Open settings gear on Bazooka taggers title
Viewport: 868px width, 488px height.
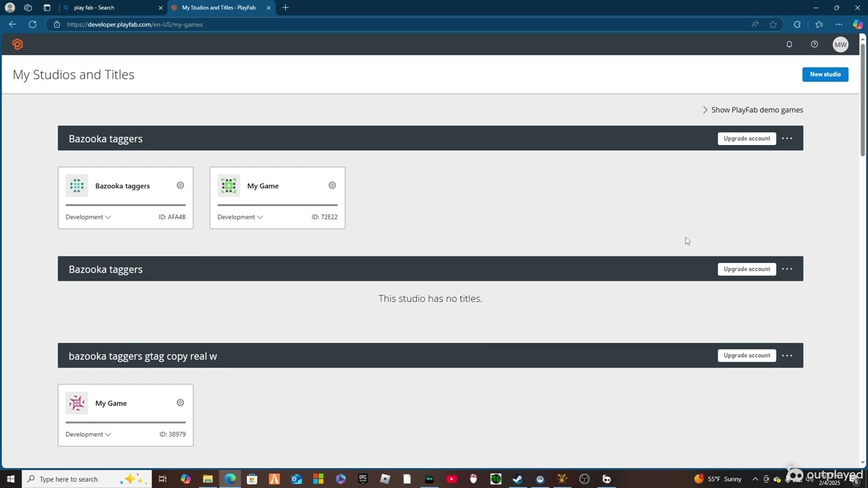coord(180,185)
